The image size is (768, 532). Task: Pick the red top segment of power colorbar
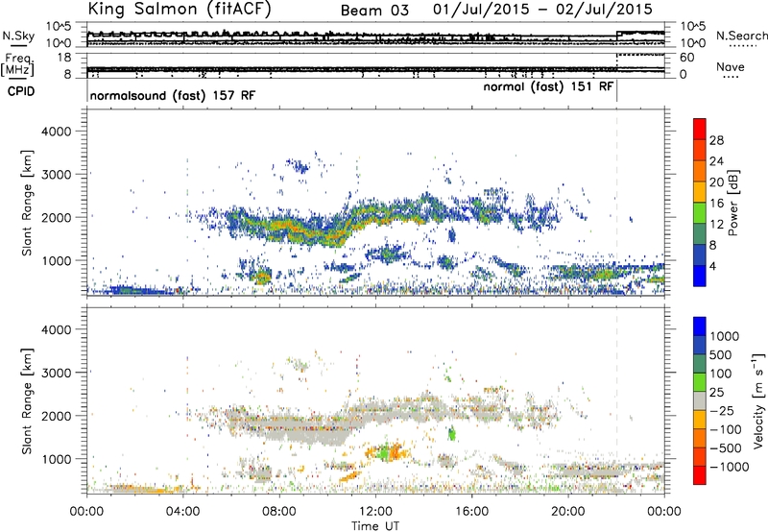(700, 129)
